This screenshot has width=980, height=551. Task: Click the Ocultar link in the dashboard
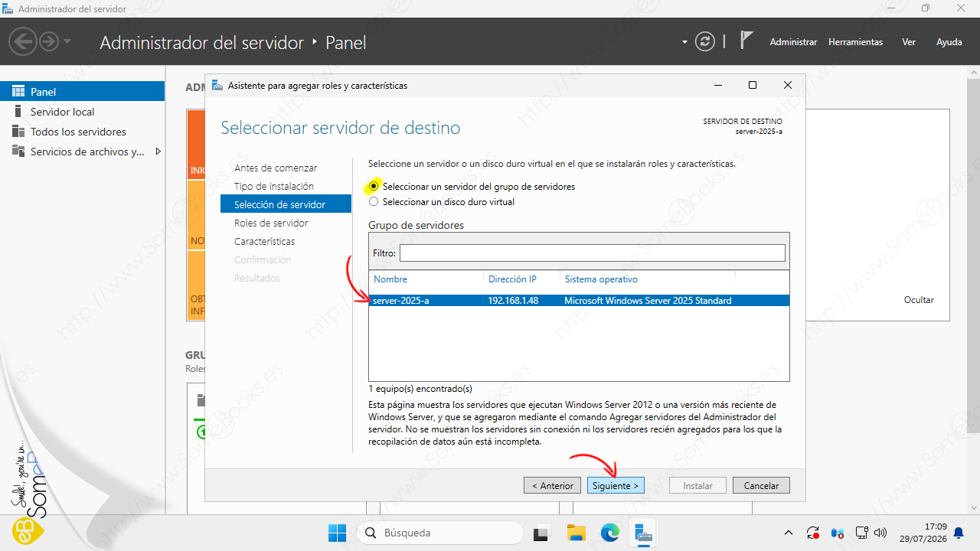[x=919, y=300]
